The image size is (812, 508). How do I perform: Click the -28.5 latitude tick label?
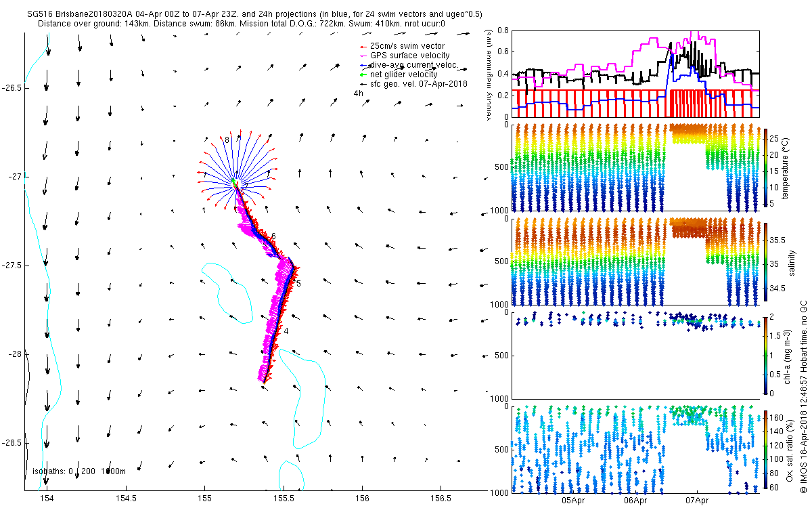pos(12,443)
